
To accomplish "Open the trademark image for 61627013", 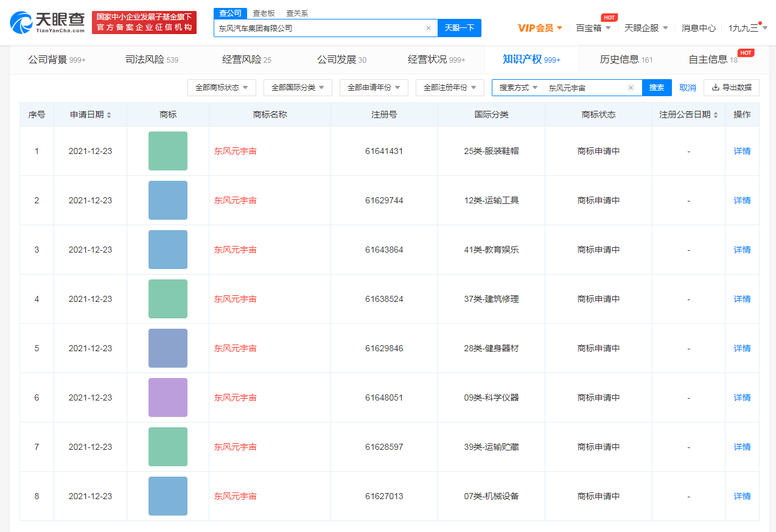I will [168, 496].
